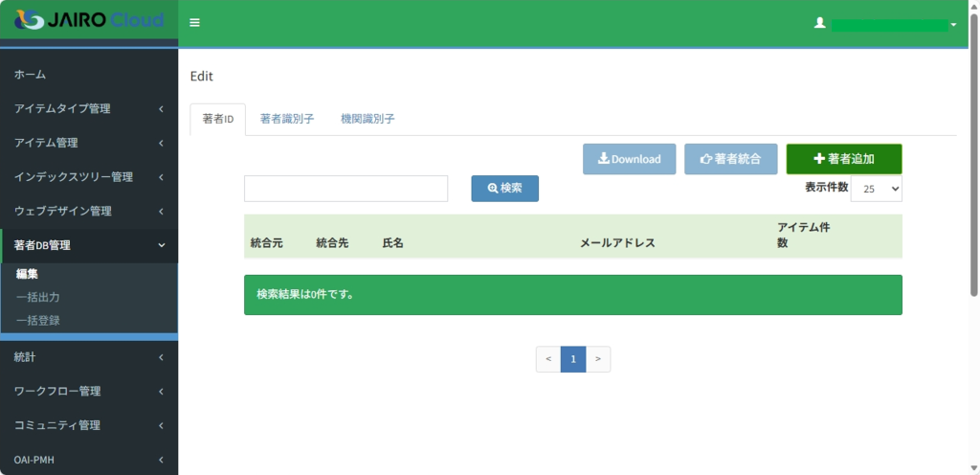Expand インデックスツリー管理 sidebar menu
Viewport: 980px width, 475px height.
(88, 177)
